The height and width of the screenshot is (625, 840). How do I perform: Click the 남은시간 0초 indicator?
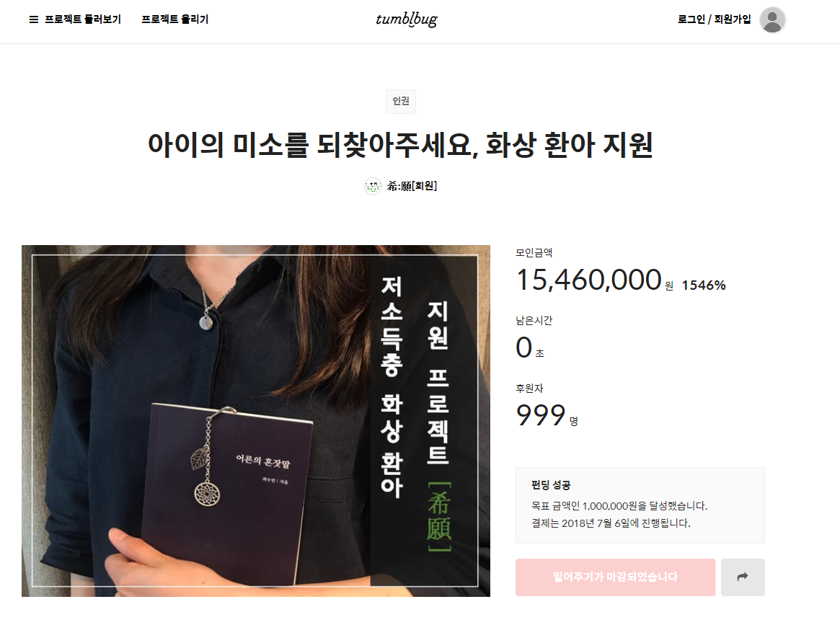[x=530, y=347]
